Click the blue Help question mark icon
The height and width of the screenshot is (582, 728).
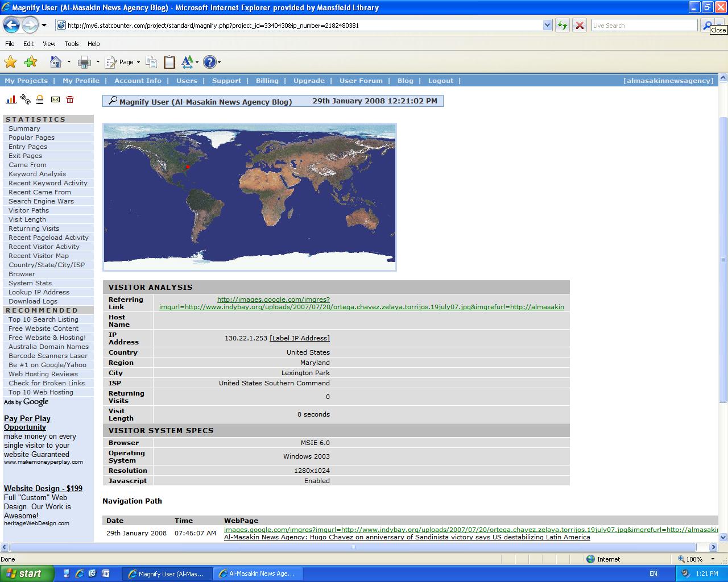(209, 62)
